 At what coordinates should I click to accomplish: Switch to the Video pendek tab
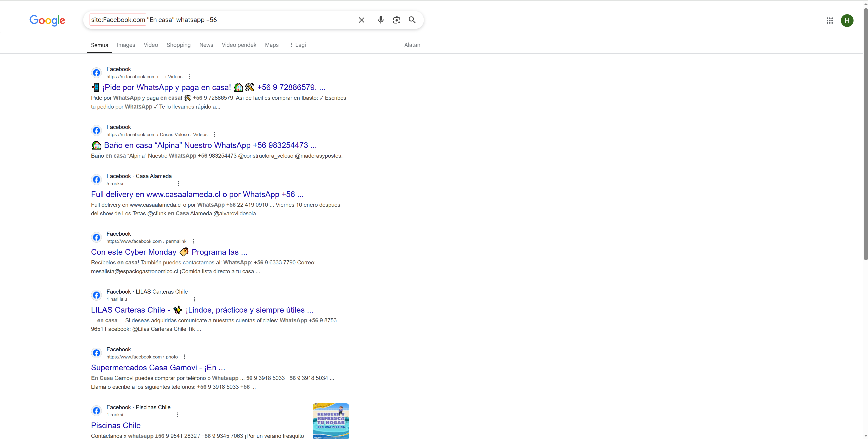click(x=239, y=45)
